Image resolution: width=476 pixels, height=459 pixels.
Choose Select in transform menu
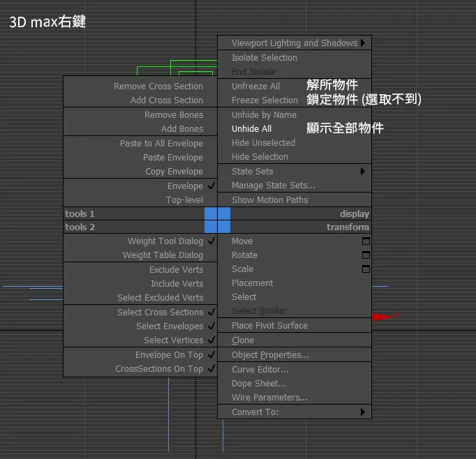click(x=295, y=297)
